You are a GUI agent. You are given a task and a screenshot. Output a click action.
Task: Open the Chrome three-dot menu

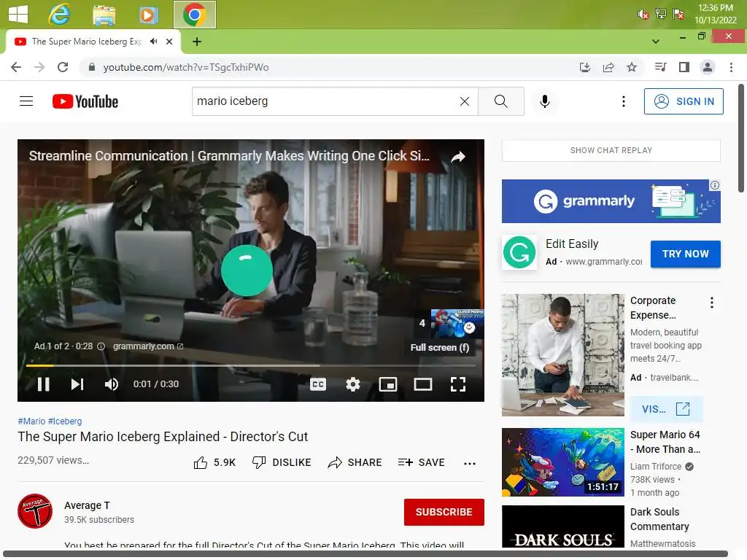click(731, 67)
